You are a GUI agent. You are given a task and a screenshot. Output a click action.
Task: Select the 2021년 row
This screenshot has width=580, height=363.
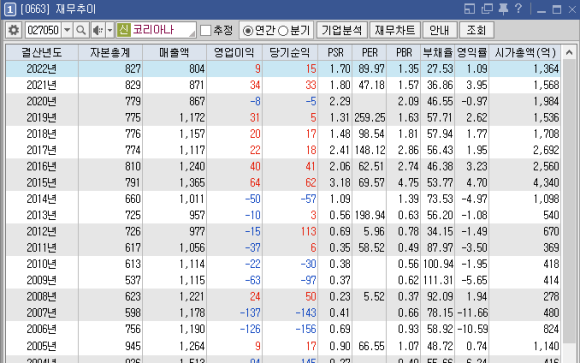tap(283, 85)
